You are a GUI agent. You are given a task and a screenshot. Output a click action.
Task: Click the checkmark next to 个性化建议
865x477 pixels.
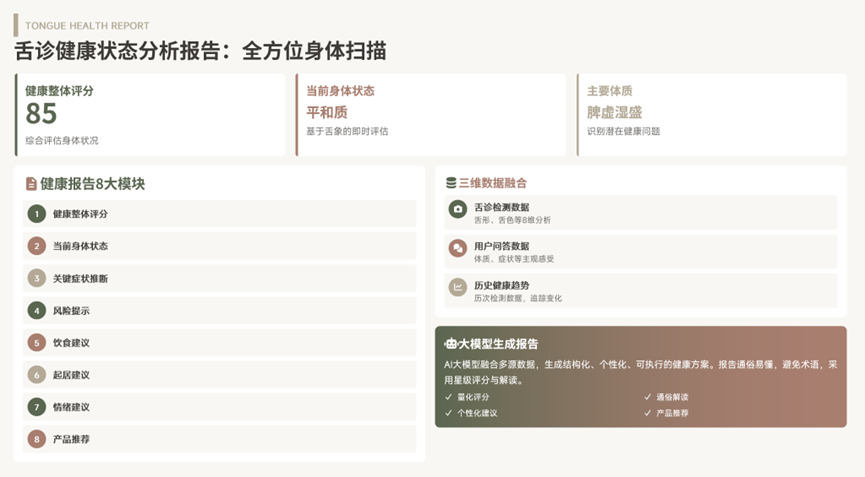pos(449,413)
